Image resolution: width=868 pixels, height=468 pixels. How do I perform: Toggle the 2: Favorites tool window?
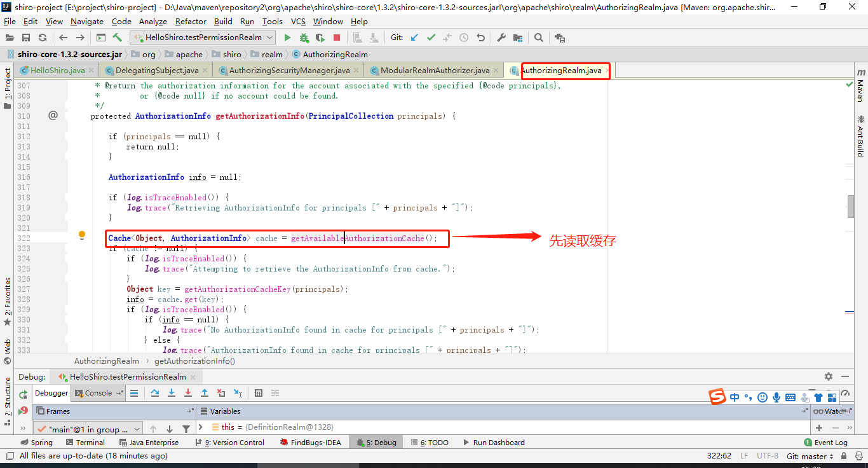8,302
